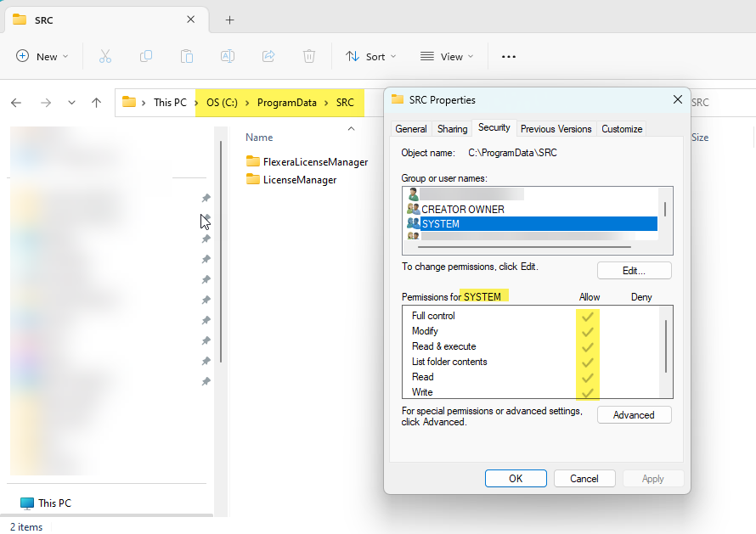Click the Size column header
Screen dimensions: 756x534
(700, 138)
